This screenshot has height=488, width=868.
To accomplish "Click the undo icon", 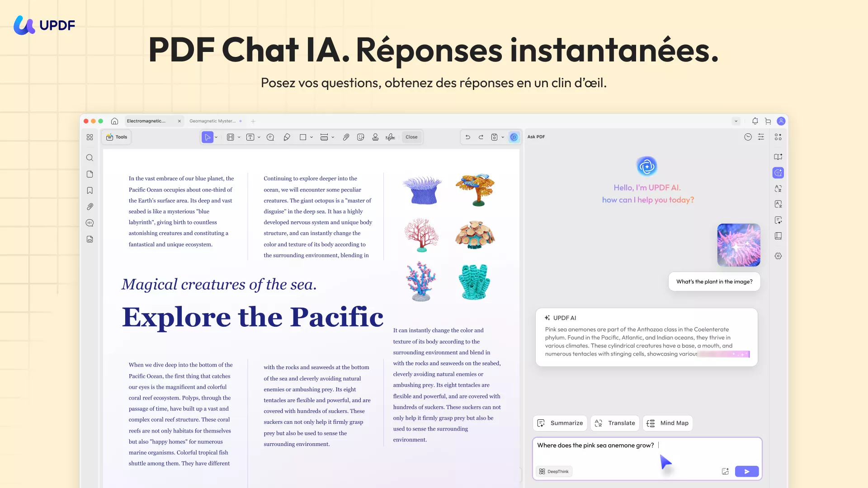I will pos(468,137).
